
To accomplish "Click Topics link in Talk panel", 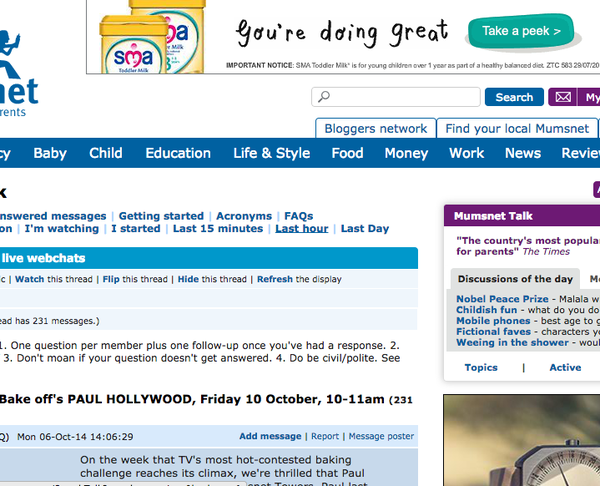I will [x=481, y=367].
